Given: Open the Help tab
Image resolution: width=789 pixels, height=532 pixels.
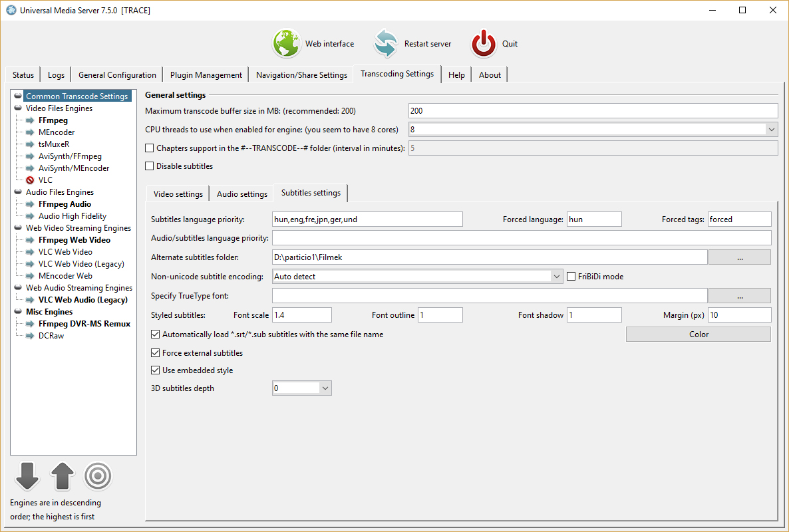Looking at the screenshot, I should coord(456,75).
